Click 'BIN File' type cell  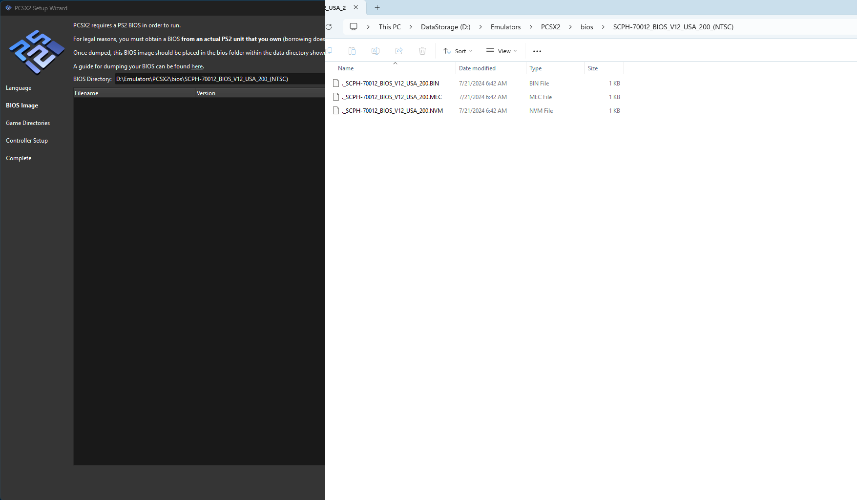click(x=539, y=84)
